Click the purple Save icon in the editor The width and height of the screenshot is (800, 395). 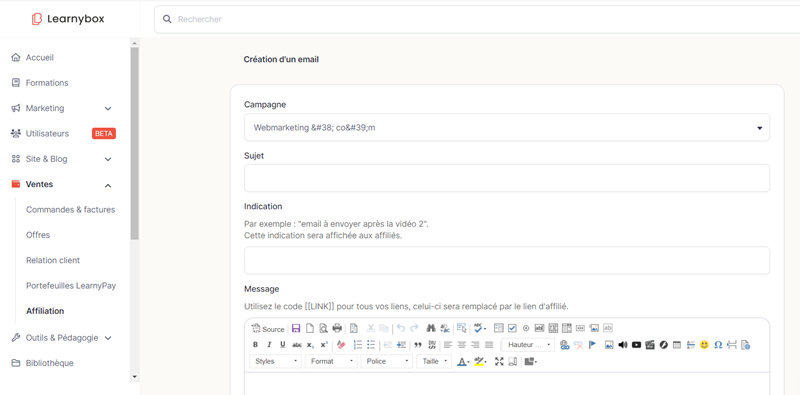pyautogui.click(x=296, y=328)
